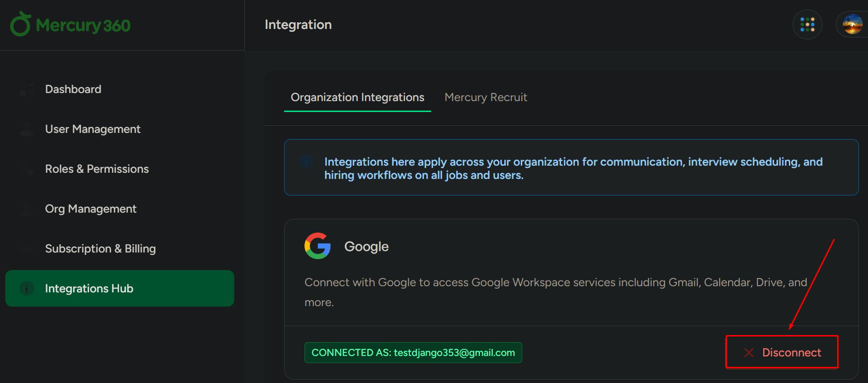Open the user profile avatar

(x=852, y=25)
